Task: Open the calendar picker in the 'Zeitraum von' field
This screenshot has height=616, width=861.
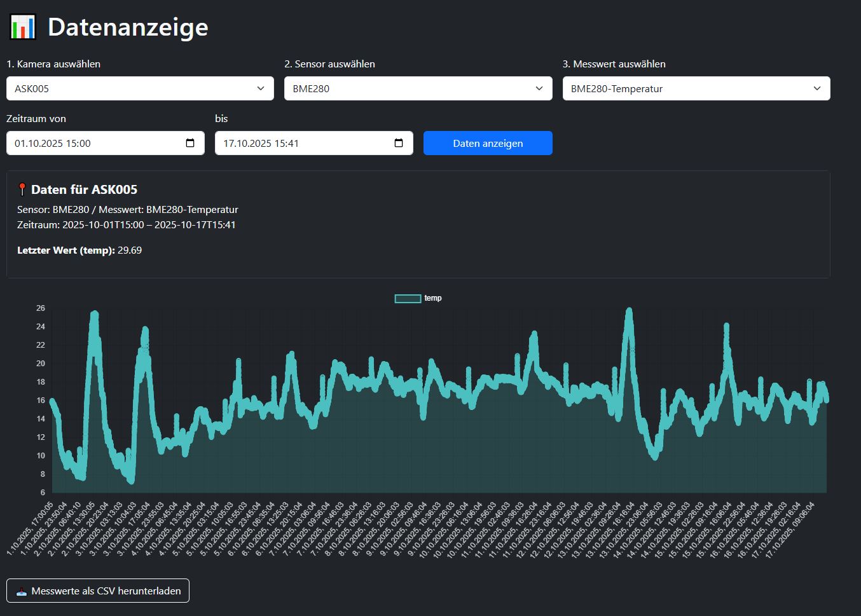Action: (190, 143)
